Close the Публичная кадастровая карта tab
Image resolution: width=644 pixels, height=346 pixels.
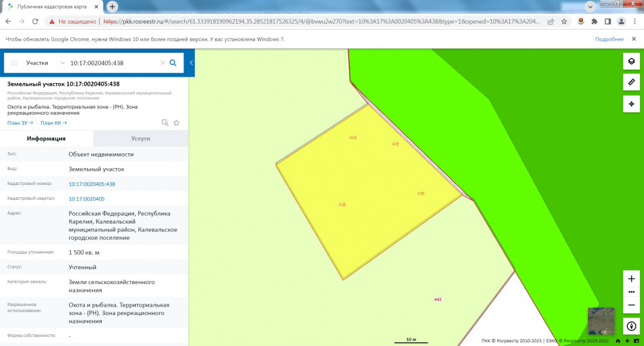click(97, 6)
